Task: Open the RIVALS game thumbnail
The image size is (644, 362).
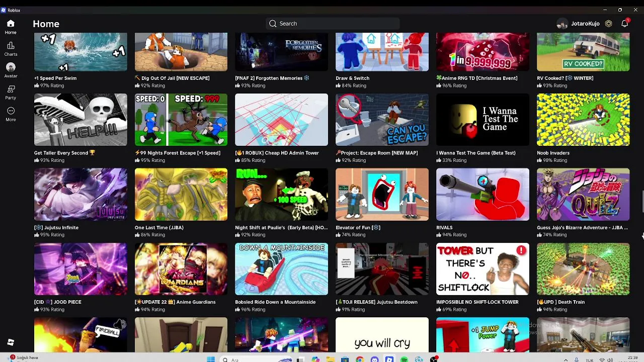Action: [x=482, y=195]
